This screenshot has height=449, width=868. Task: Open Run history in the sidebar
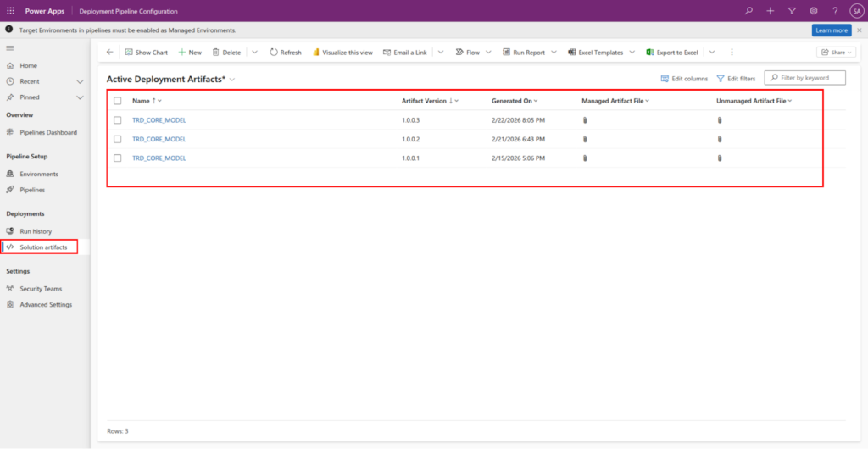(x=36, y=231)
